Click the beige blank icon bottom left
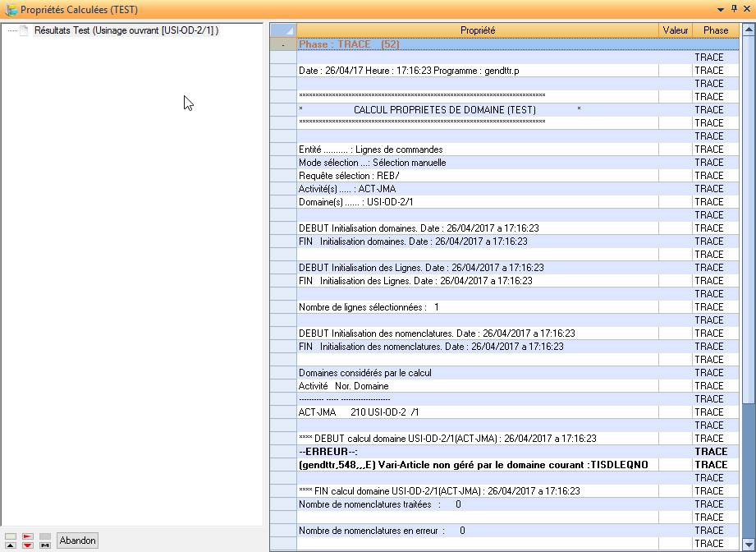The width and height of the screenshot is (756, 552). 11,536
